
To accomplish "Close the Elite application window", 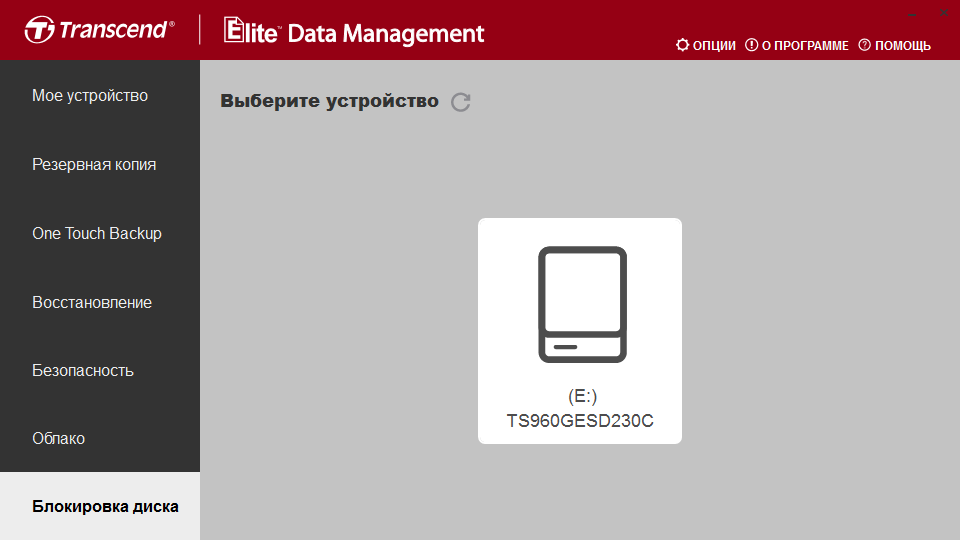I will coord(943,13).
